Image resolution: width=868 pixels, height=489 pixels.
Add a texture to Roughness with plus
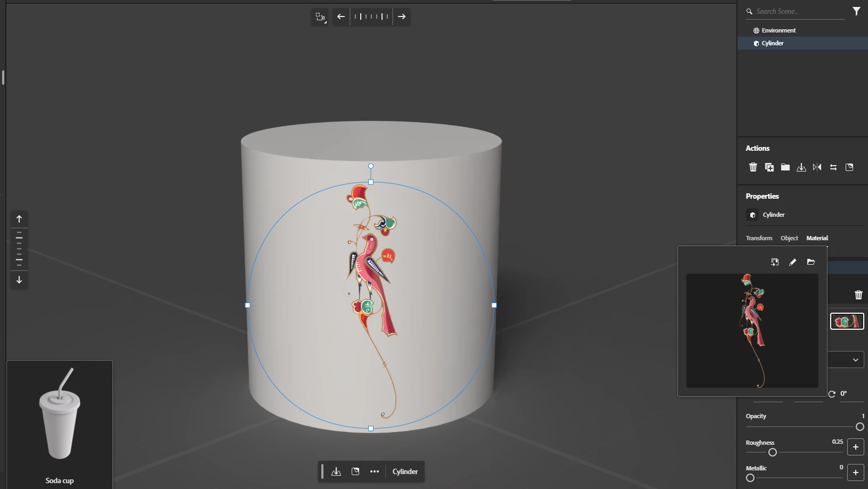coord(856,447)
